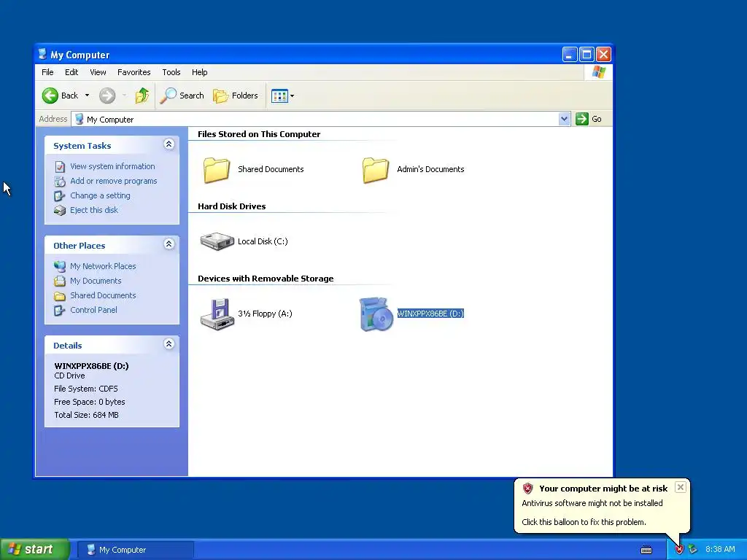This screenshot has width=747, height=560.
Task: Click the Total Size: 684 MB text
Action: coord(86,415)
